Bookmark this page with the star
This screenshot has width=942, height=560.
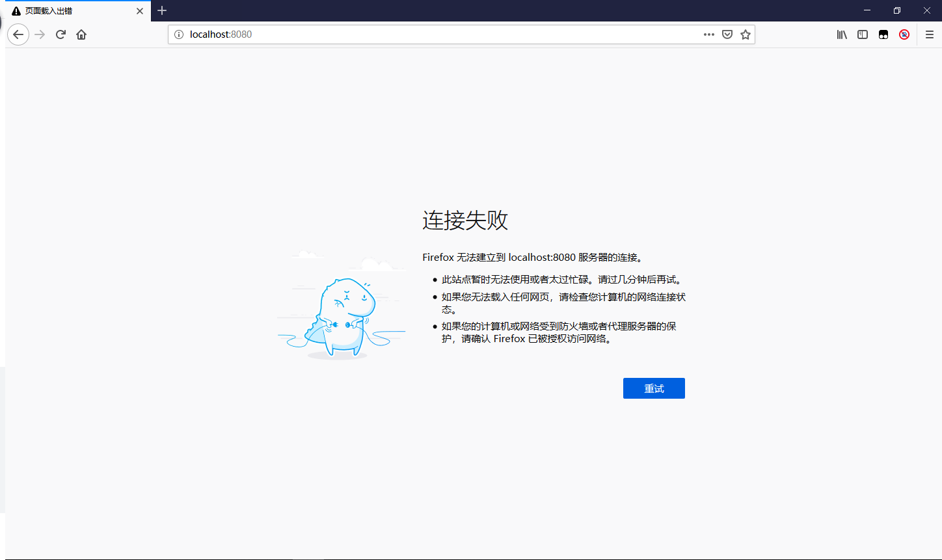[746, 34]
